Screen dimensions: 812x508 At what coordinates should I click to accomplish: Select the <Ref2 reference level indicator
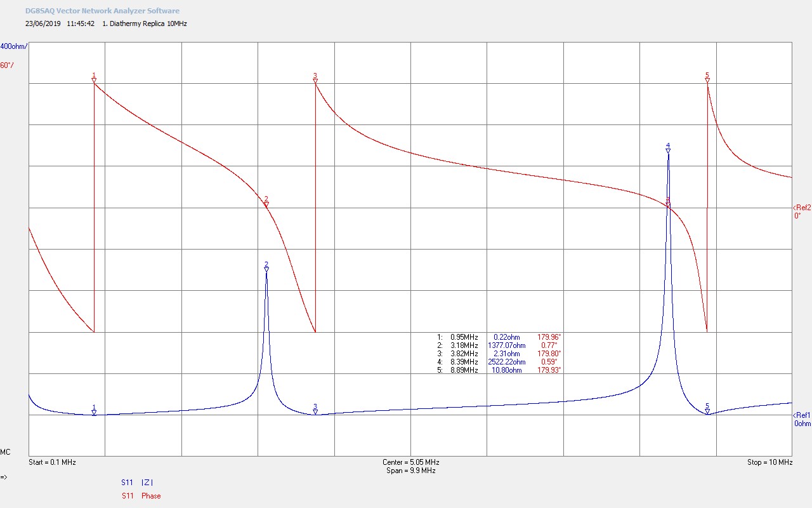[x=801, y=208]
